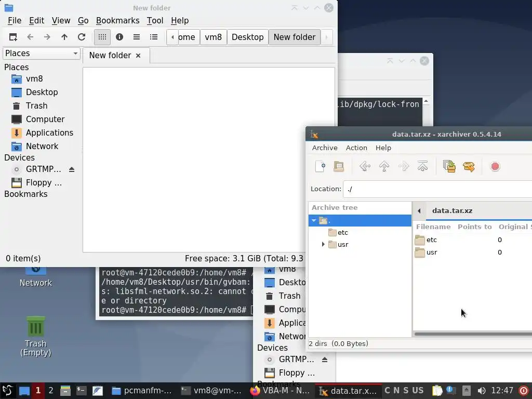Image resolution: width=532 pixels, height=399 pixels.
Task: Open new tab icon in file manager toolbar
Action: click(13, 37)
